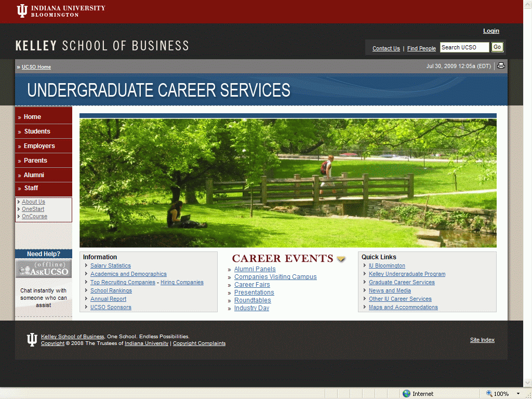The height and width of the screenshot is (399, 532).
Task: Open the zoom level dropdown arrow in status bar
Action: click(518, 394)
